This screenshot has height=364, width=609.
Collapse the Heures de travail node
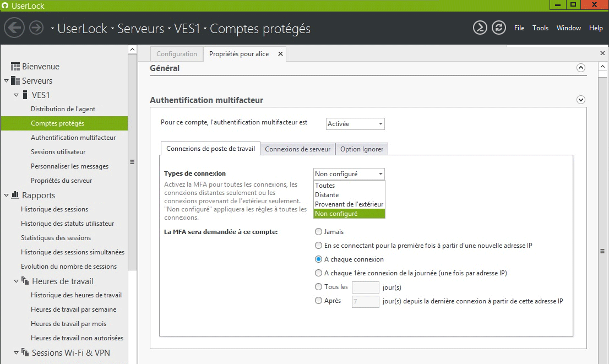coord(17,281)
